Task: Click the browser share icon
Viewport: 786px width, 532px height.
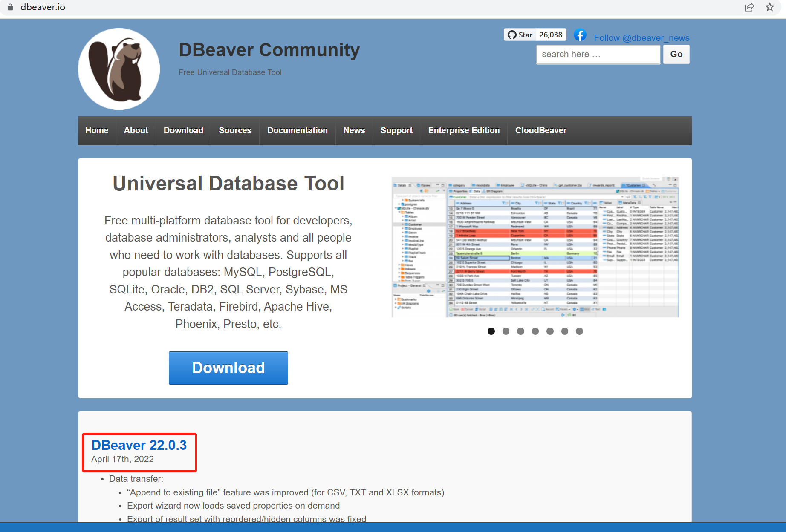Action: (x=749, y=7)
